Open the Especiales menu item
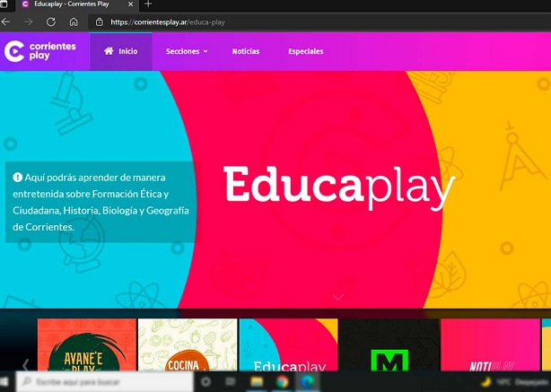The height and width of the screenshot is (392, 551). click(306, 51)
